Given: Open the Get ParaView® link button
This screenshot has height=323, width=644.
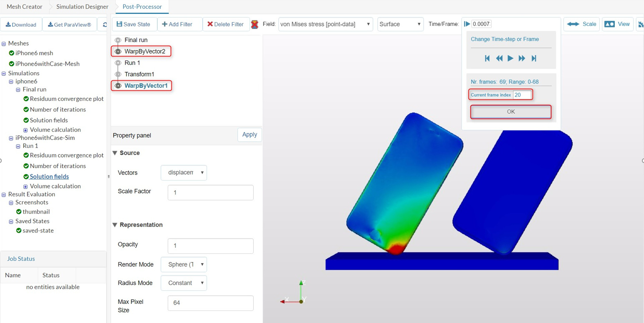Looking at the screenshot, I should coord(69,25).
